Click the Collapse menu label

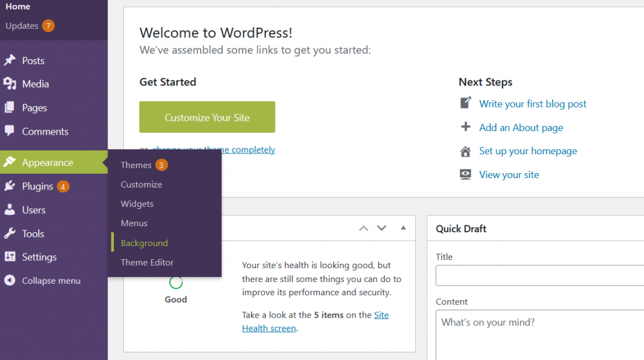point(52,281)
